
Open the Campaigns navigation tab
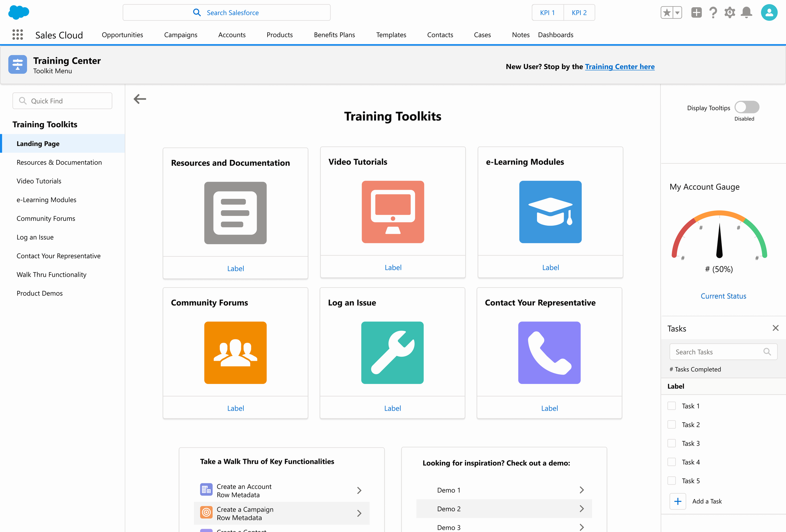180,35
